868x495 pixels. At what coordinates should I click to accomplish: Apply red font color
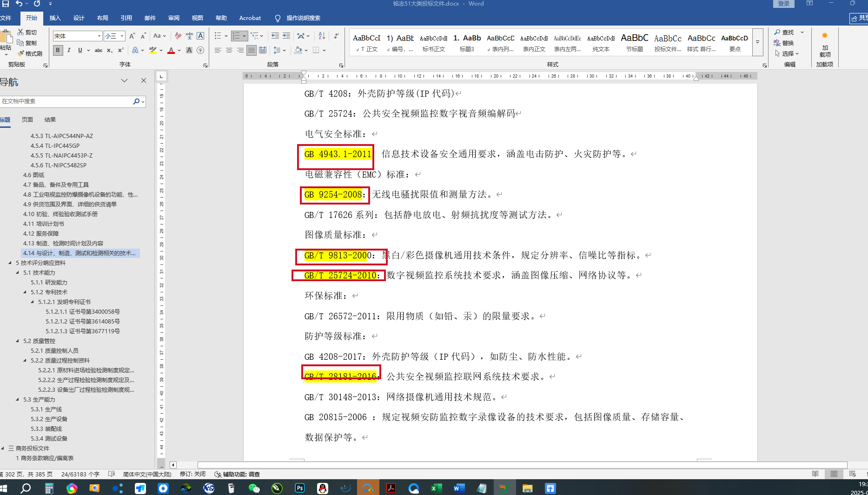pyautogui.click(x=171, y=50)
